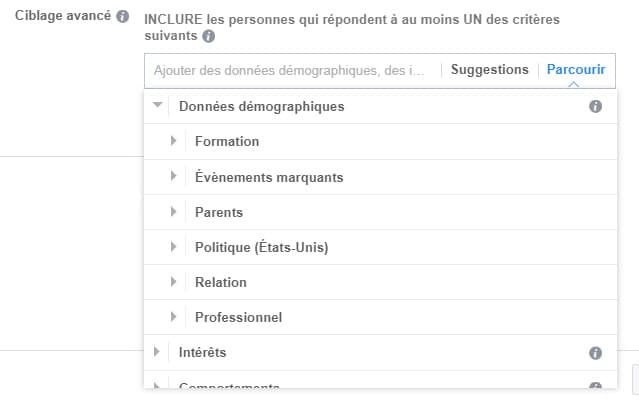Image resolution: width=639 pixels, height=401 pixels.
Task: Choose the Professionnel tree item label
Action: [x=238, y=317]
